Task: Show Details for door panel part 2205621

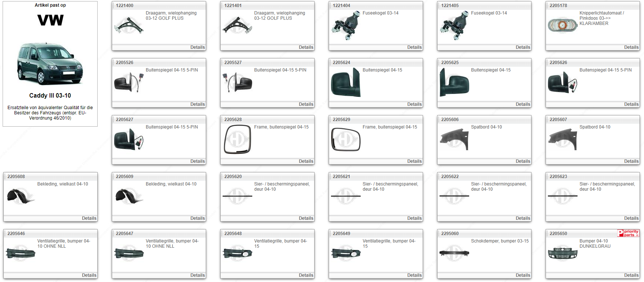Action: [x=414, y=218]
